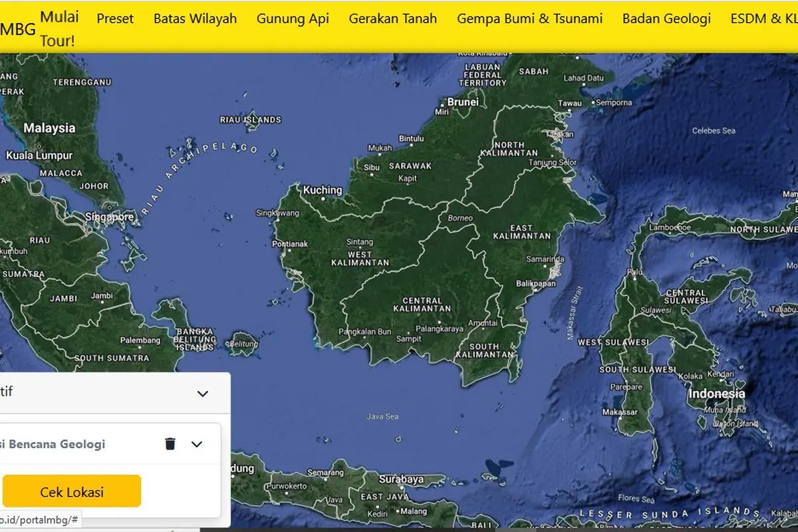Click the Cek Lokasi button
Image resolution: width=798 pixels, height=532 pixels.
click(x=72, y=493)
